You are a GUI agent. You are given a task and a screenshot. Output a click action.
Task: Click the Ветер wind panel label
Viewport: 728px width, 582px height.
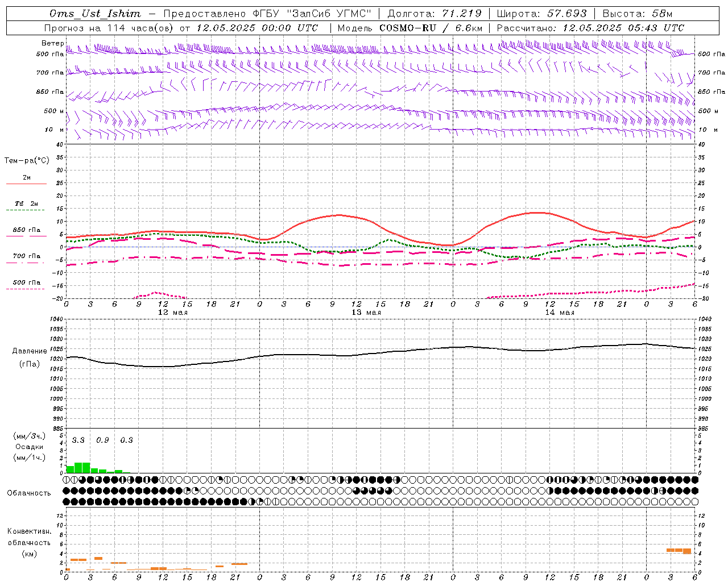coord(53,43)
